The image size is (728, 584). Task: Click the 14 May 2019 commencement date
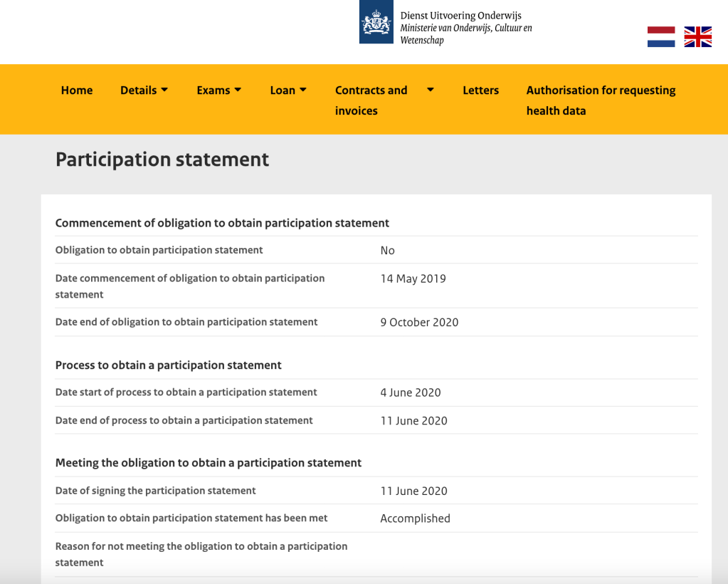coord(413,278)
